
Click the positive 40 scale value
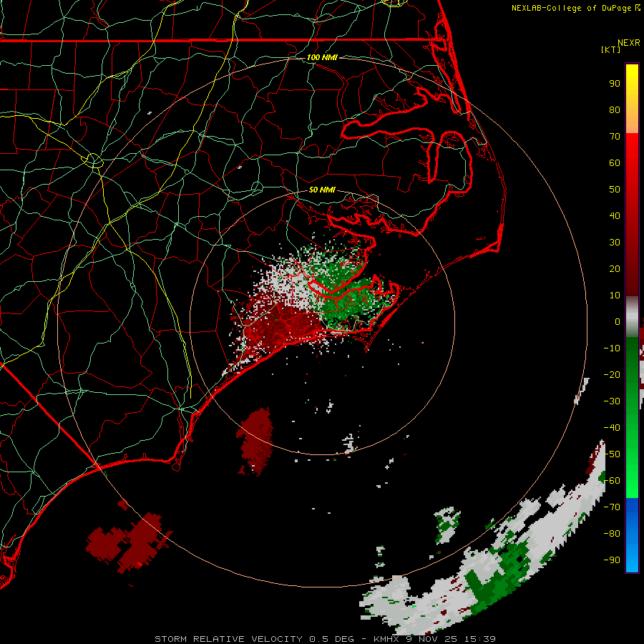615,216
